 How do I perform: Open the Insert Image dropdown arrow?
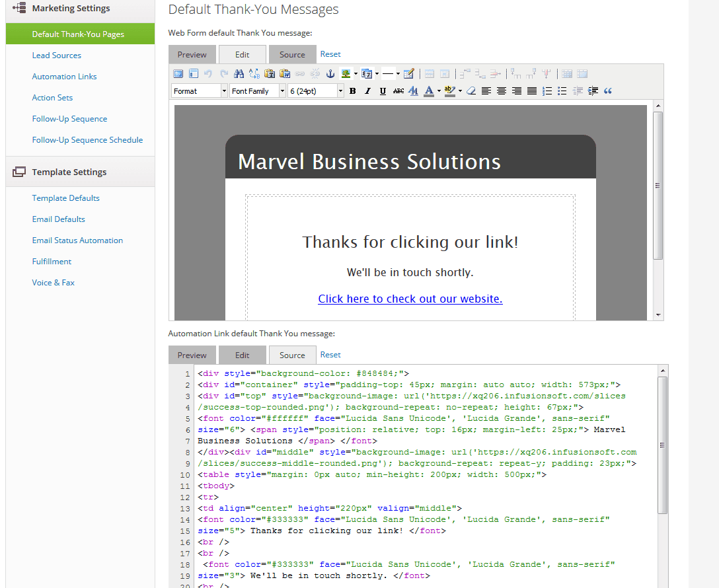[356, 74]
